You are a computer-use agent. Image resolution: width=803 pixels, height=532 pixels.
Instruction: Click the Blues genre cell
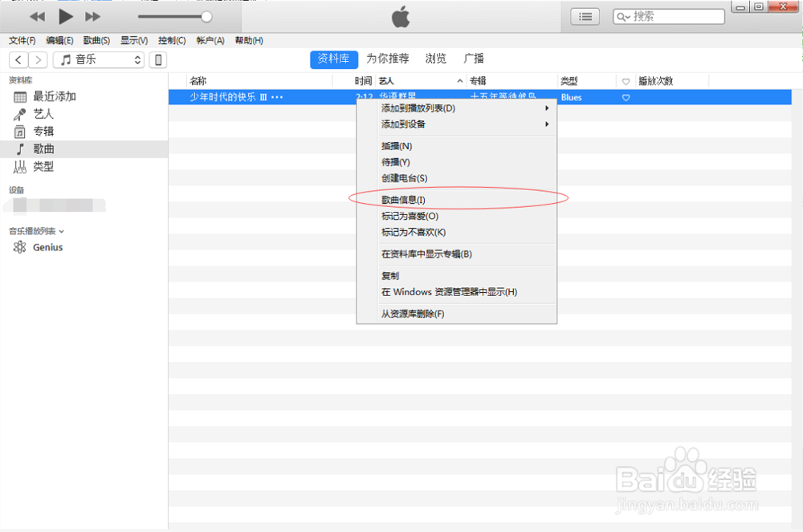572,97
